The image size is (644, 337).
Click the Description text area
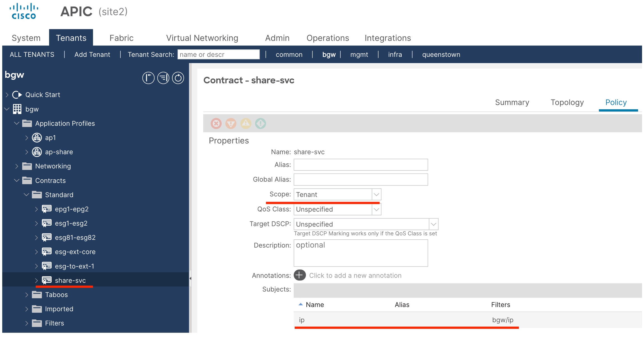[361, 253]
